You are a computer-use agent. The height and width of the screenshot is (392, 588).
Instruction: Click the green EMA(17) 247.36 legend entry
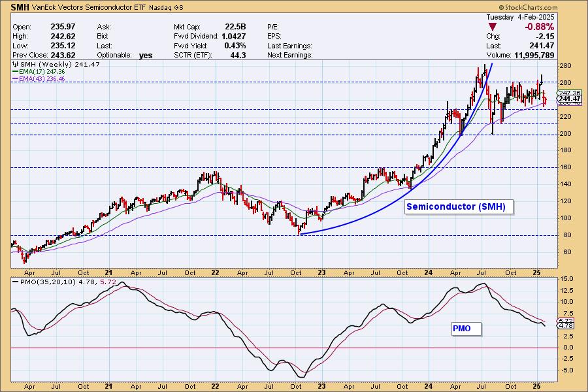[39, 72]
